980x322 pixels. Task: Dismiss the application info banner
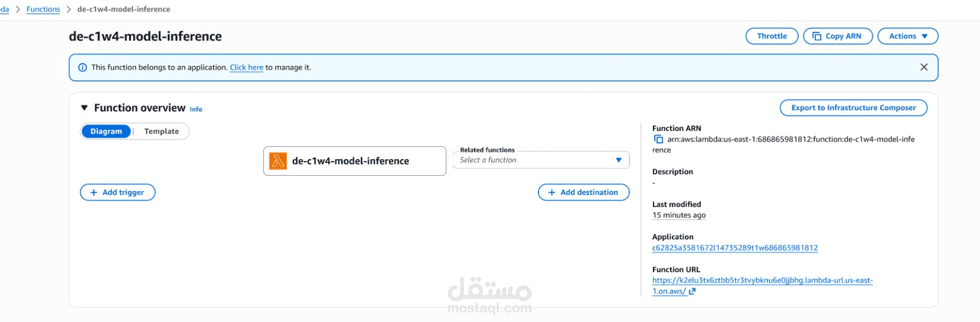[x=924, y=67]
